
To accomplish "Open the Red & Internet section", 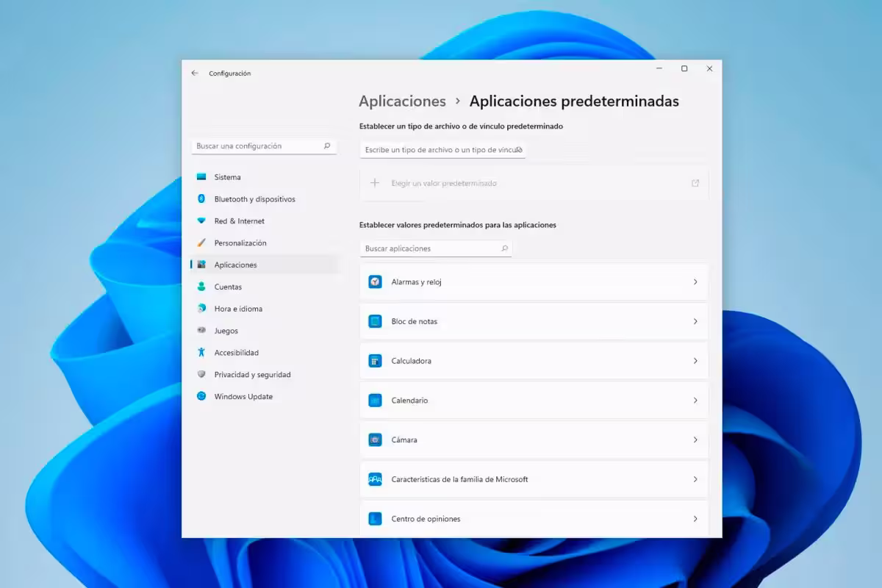I will pyautogui.click(x=265, y=221).
